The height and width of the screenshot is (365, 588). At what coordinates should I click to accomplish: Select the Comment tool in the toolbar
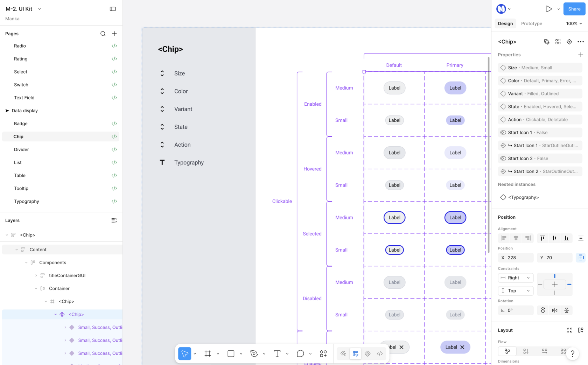tap(300, 354)
